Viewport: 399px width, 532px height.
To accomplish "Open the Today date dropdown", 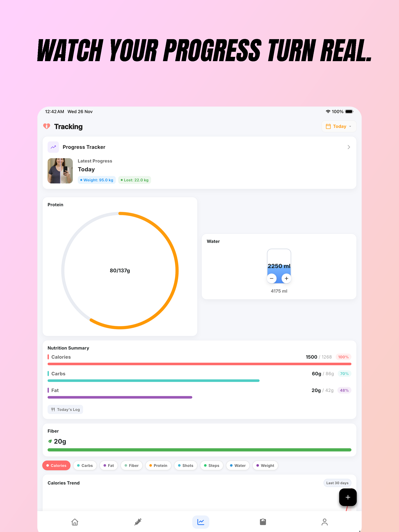I will click(x=339, y=126).
